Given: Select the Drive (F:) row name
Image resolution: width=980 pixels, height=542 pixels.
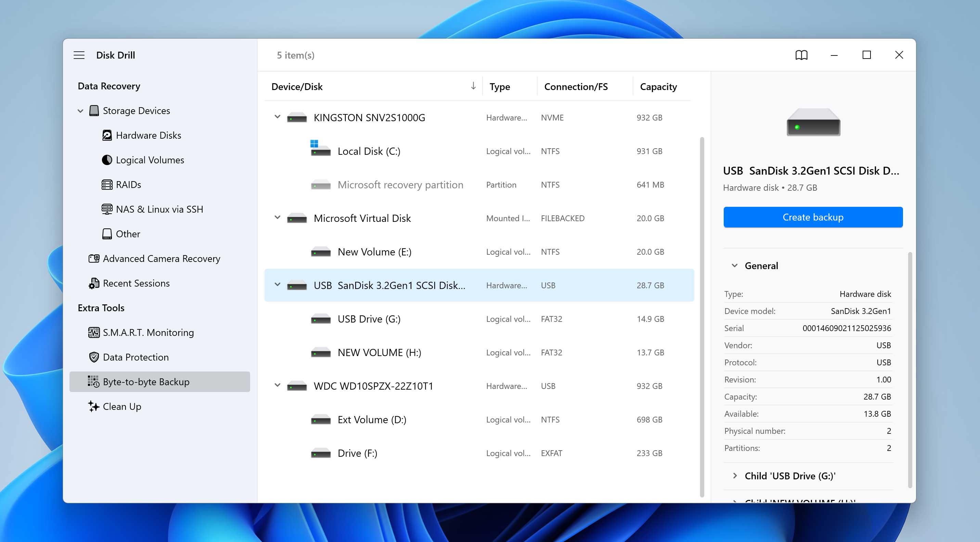Looking at the screenshot, I should coord(357,453).
